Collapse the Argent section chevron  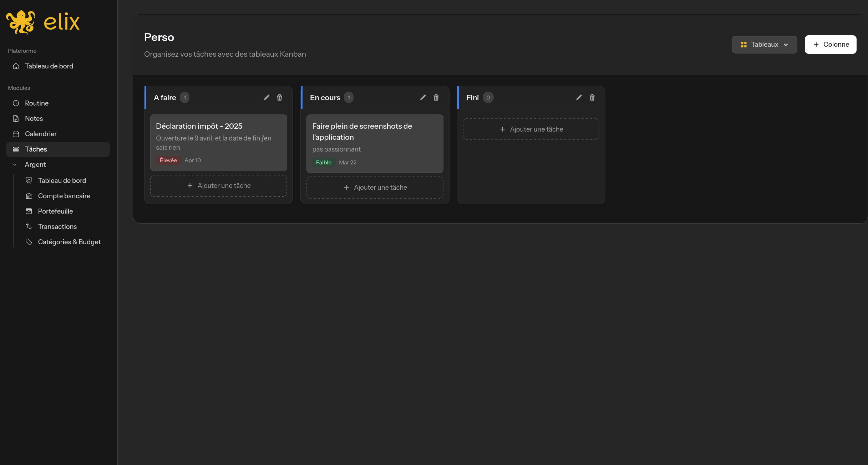tap(14, 164)
